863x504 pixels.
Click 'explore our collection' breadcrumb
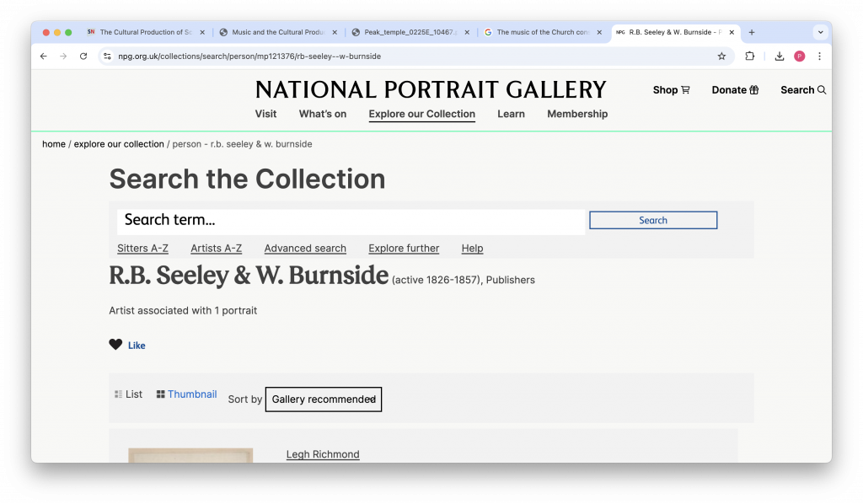coord(119,144)
